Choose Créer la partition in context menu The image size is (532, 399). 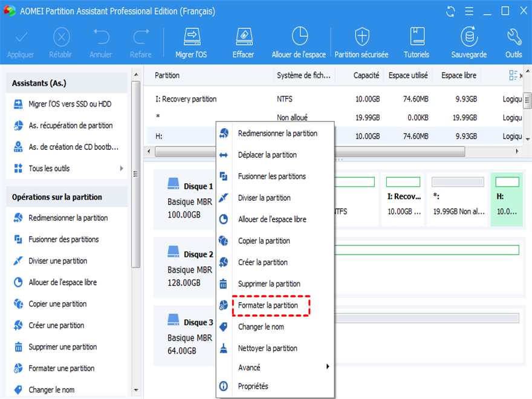275,262
